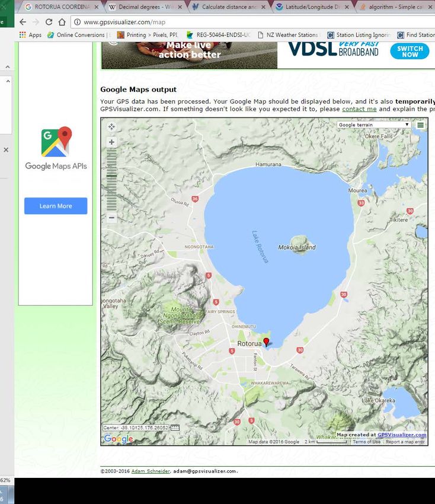Click the Make live action better ad image

(x=190, y=55)
